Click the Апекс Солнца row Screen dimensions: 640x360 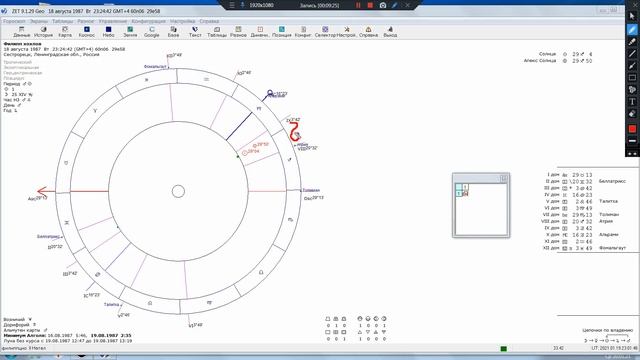click(x=558, y=61)
